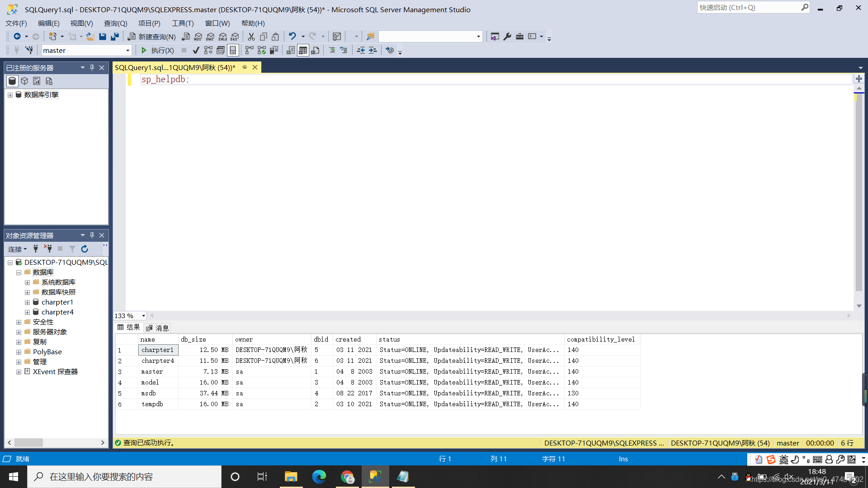
Task: Click the Windows Start button
Action: 14,477
